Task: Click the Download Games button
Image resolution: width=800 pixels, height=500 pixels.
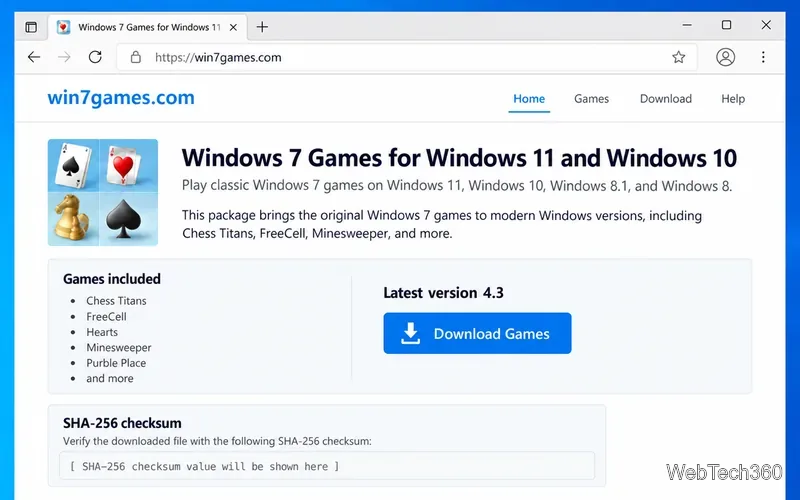Action: pyautogui.click(x=478, y=333)
